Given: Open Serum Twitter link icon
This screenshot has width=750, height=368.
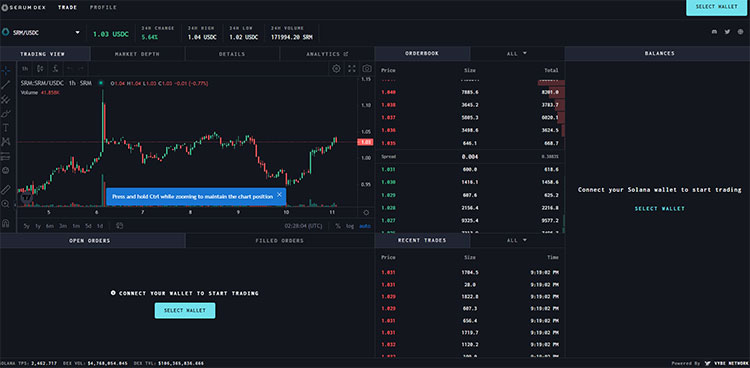Looking at the screenshot, I should (727, 32).
